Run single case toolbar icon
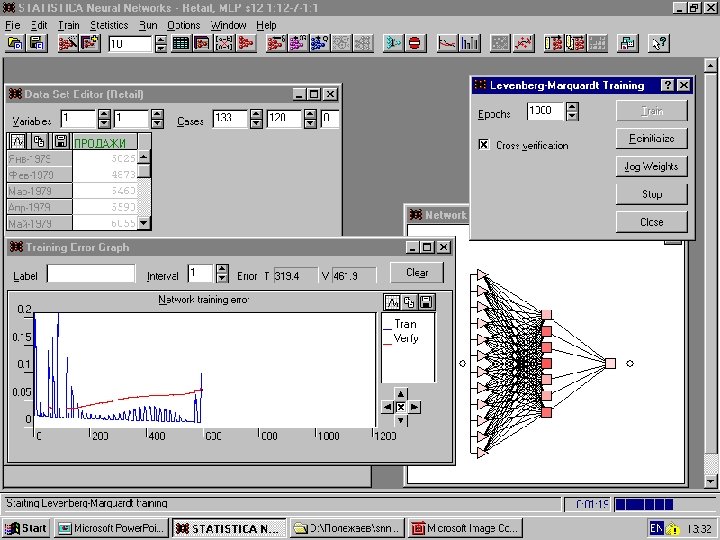This screenshot has height=540, width=720. (x=553, y=44)
